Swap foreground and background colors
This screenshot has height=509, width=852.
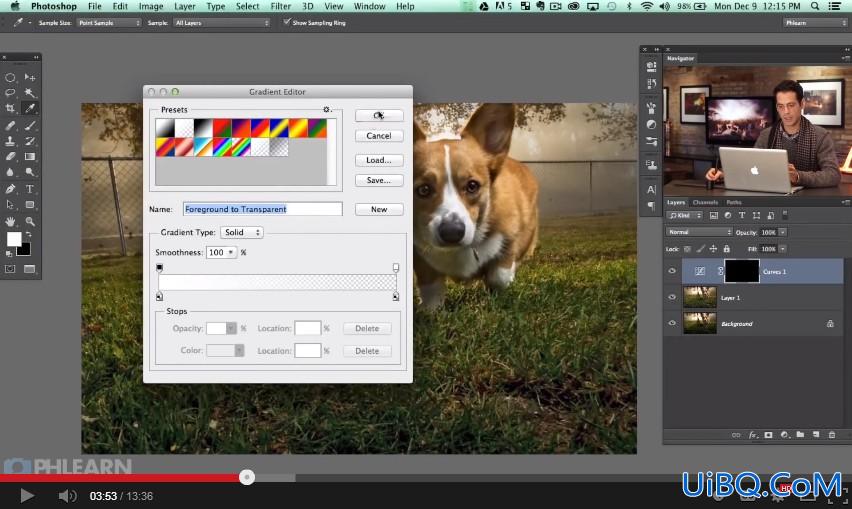pyautogui.click(x=29, y=235)
